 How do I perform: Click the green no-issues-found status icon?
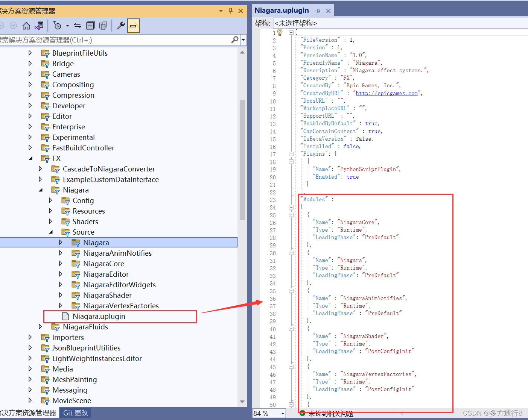click(x=303, y=414)
